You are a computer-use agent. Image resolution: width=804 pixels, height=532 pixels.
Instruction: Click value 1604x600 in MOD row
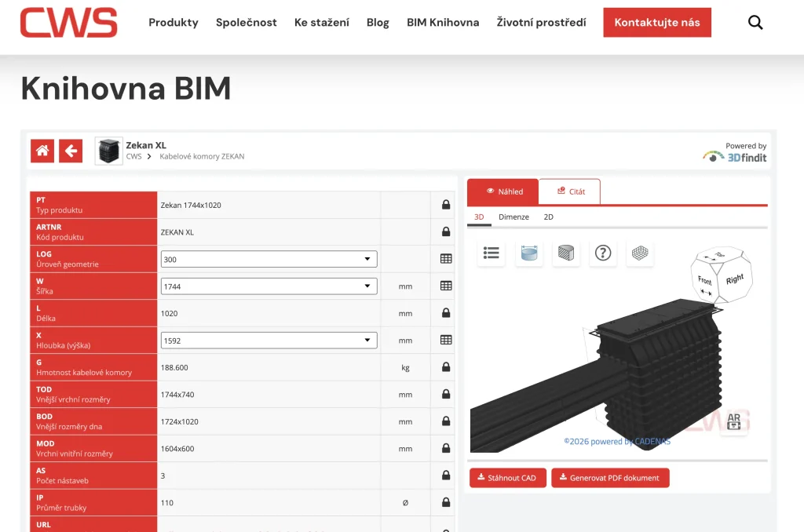[x=177, y=449]
